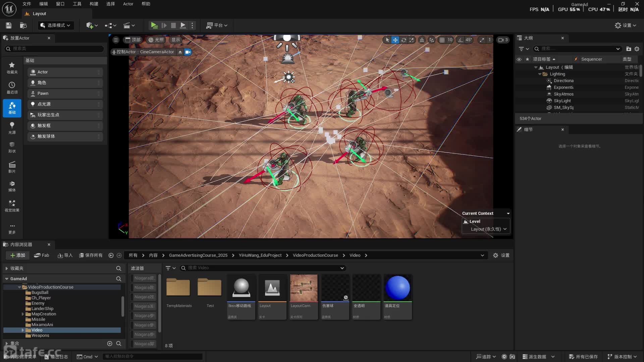Open the Build menu in the menu bar
This screenshot has height=362, width=644.
(x=94, y=4)
